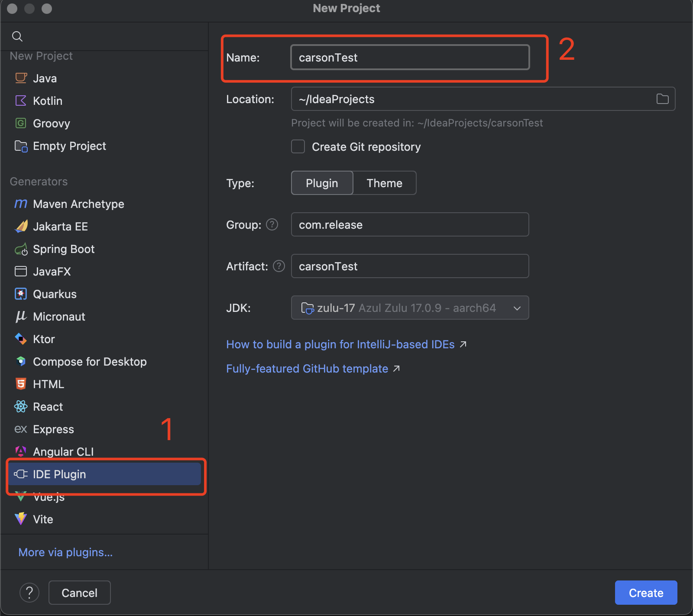Select the Spring Boot leaf icon

click(x=21, y=249)
